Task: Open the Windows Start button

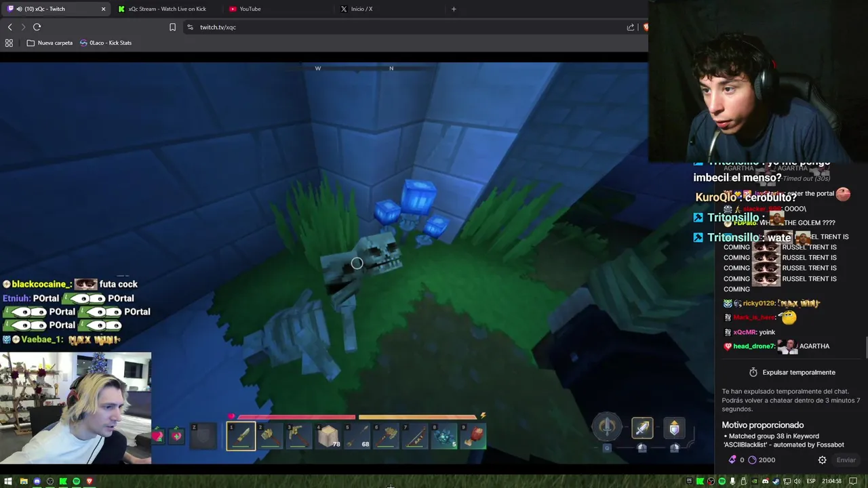Action: point(9,481)
